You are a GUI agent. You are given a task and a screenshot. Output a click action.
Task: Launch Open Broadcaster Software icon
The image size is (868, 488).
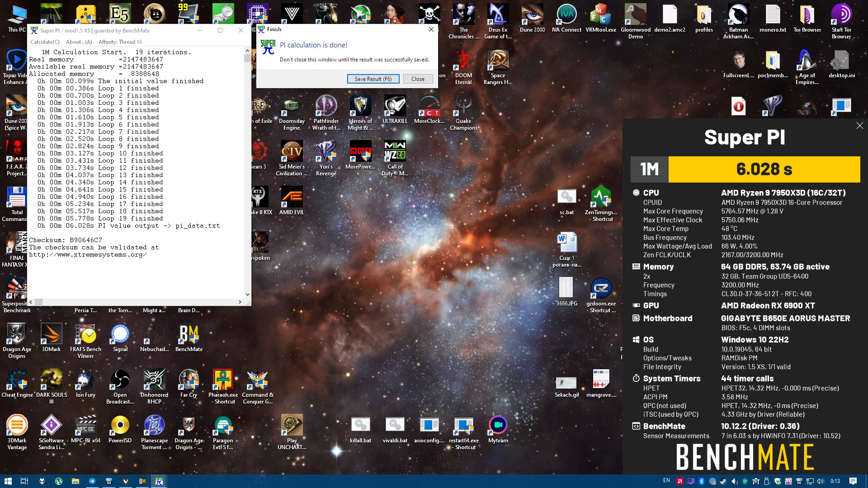pos(120,387)
